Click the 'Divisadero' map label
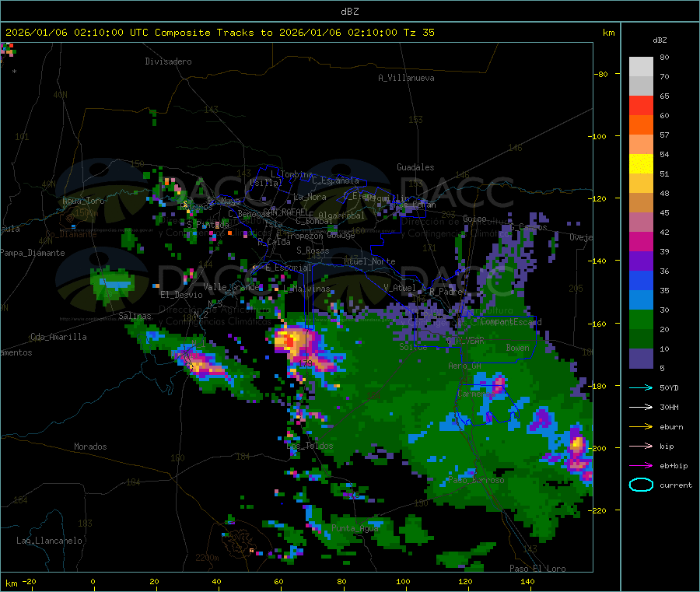This screenshot has height=592, width=700. [168, 61]
